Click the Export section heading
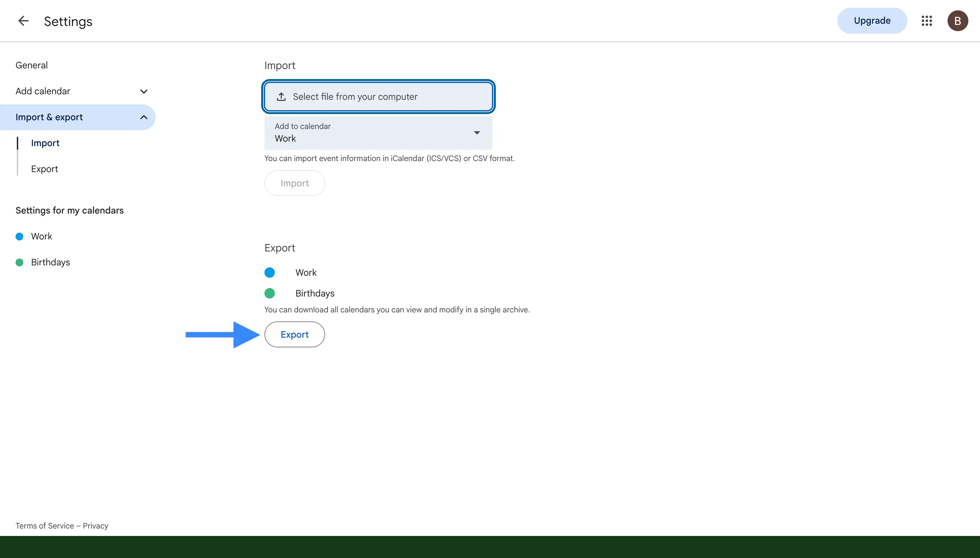980x558 pixels. point(280,248)
